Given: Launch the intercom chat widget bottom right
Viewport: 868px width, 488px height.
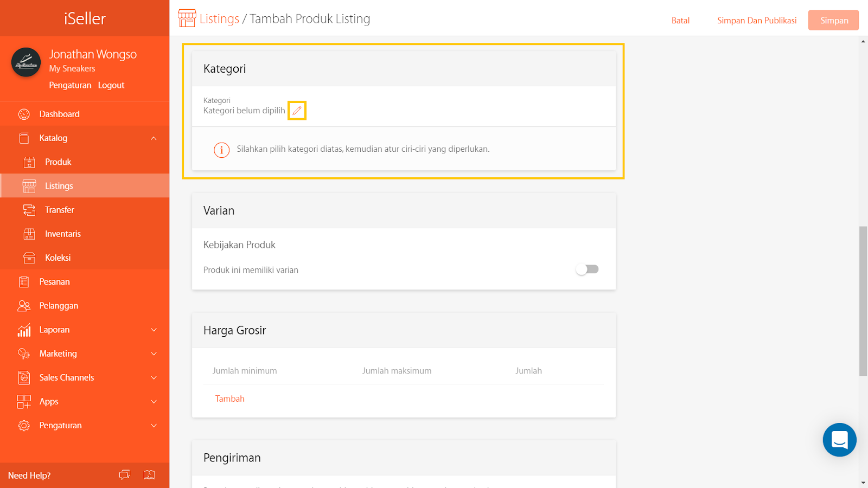Looking at the screenshot, I should coord(839,440).
